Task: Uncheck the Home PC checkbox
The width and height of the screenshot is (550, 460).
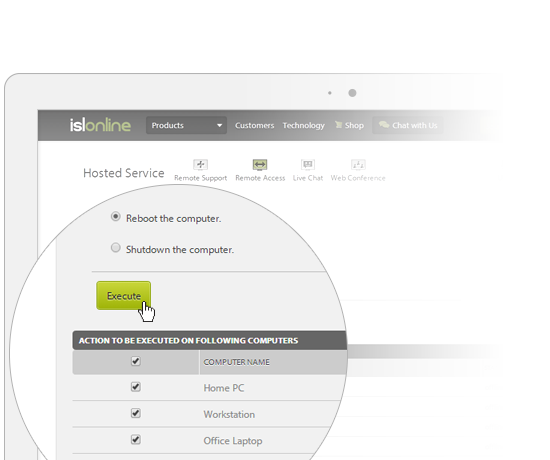Action: (136, 387)
